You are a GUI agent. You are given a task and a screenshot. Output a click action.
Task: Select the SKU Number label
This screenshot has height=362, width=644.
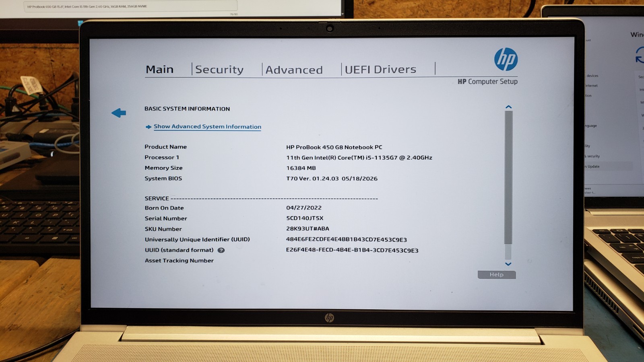[x=163, y=229]
